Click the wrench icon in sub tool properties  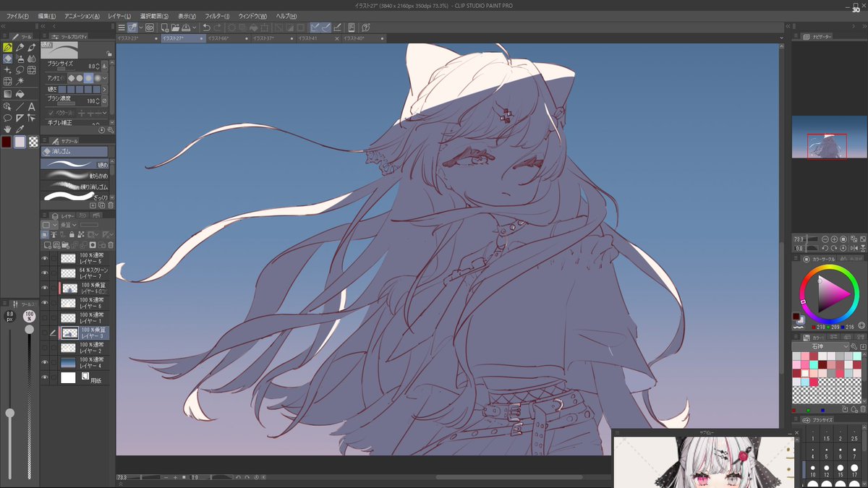coord(111,129)
